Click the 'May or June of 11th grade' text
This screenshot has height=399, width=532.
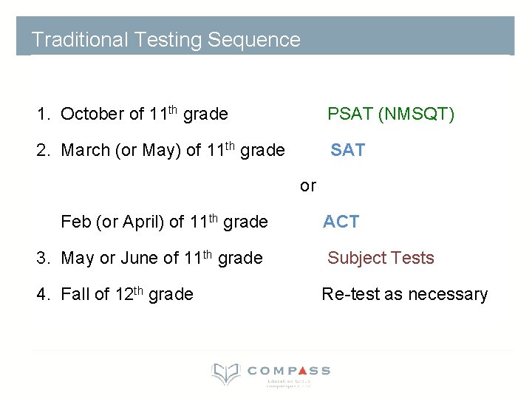pyautogui.click(x=162, y=258)
